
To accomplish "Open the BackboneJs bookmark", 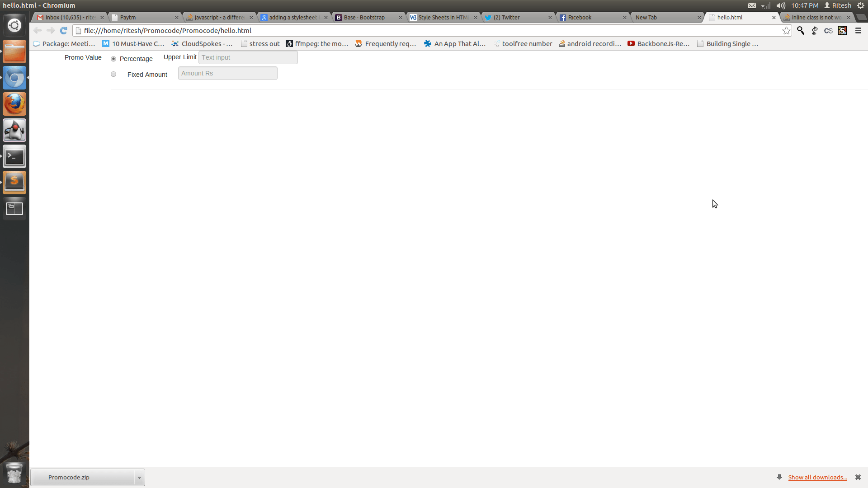I will pyautogui.click(x=659, y=43).
